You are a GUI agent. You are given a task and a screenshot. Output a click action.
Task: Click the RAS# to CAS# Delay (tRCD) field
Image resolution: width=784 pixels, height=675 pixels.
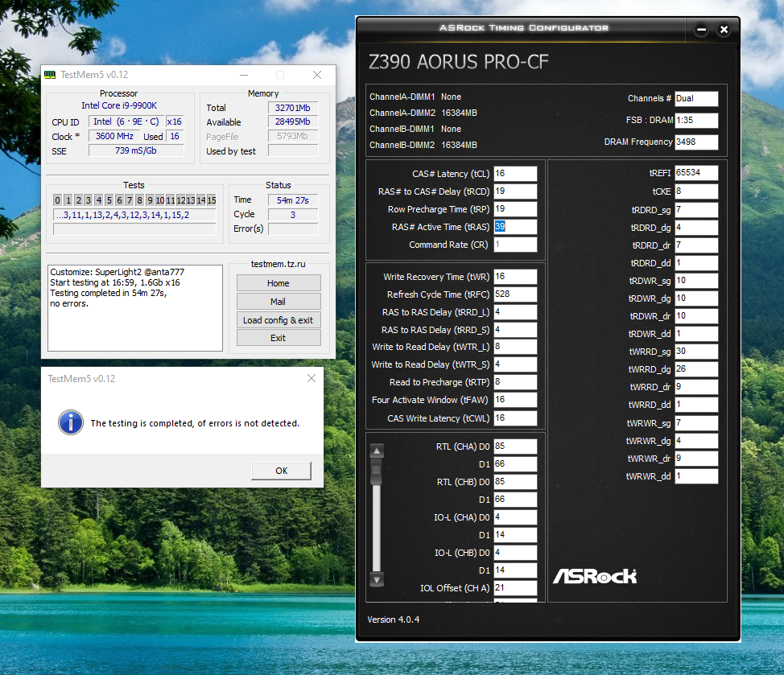pos(515,191)
